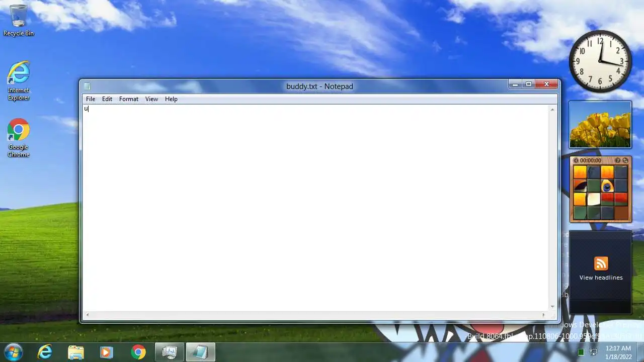
Task: Click the puzzle gadget timer pause icon
Action: [x=576, y=160]
